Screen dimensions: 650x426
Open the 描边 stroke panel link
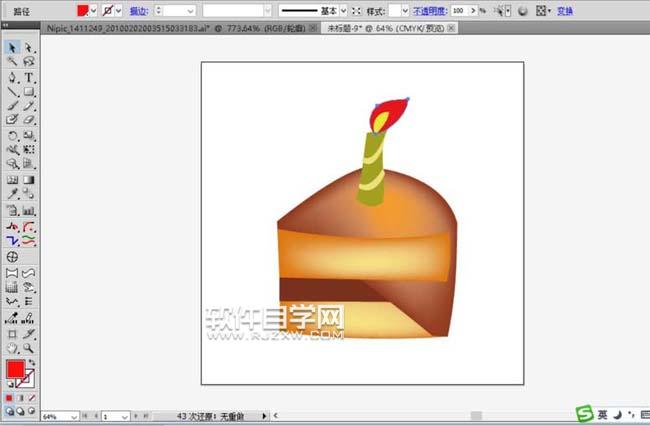tap(139, 11)
